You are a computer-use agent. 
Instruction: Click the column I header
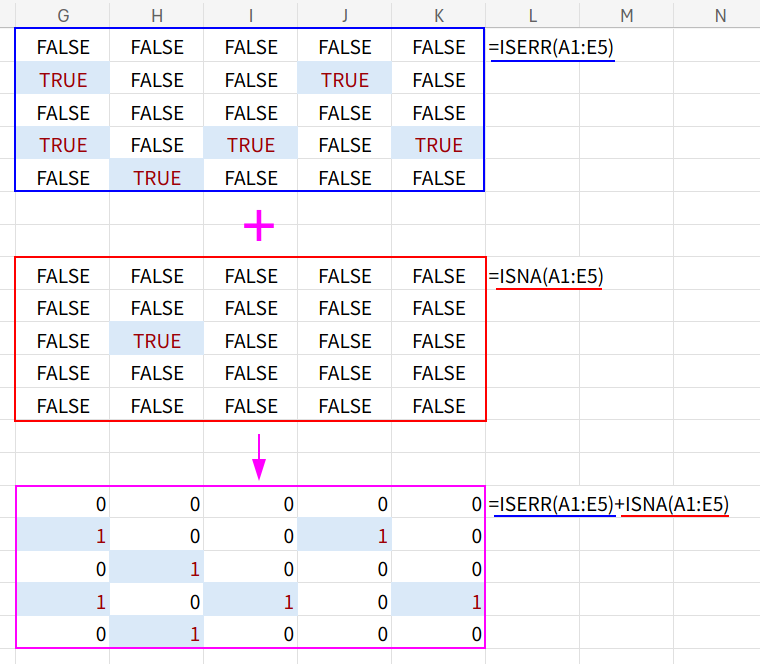(251, 15)
